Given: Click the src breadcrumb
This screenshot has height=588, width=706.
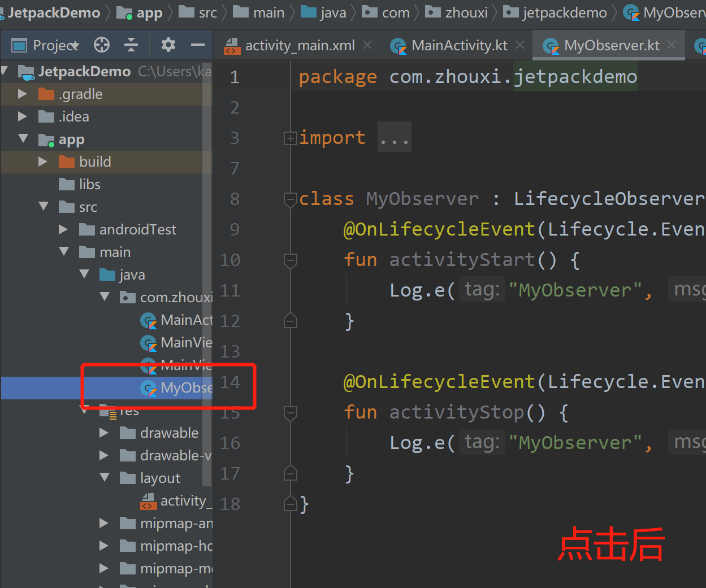Looking at the screenshot, I should pos(198,12).
